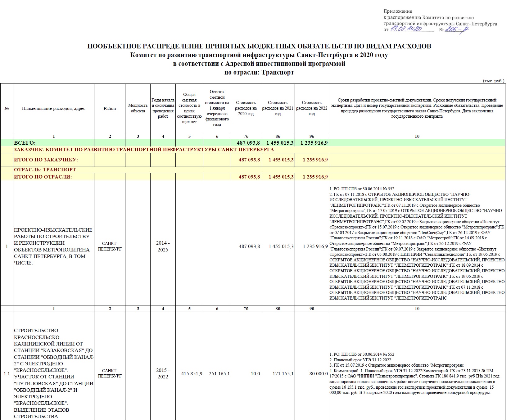Select the "Приложение" heading at top right
Screen dimensions: 511x420
(x=398, y=11)
